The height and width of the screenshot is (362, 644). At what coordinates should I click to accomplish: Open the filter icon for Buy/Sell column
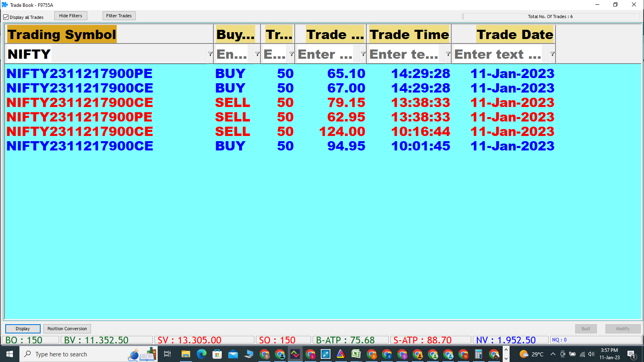[x=257, y=54]
